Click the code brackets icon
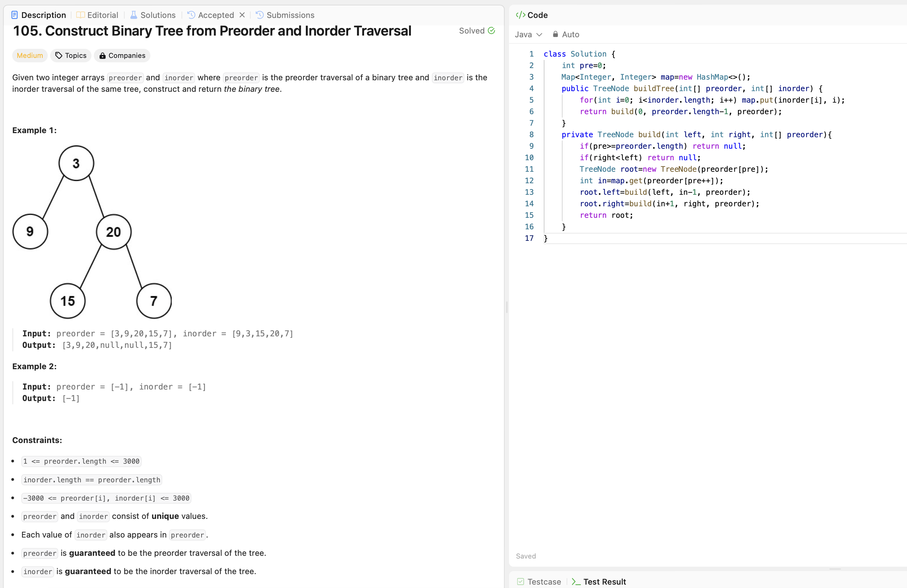Viewport: 907px width, 588px height. [520, 15]
